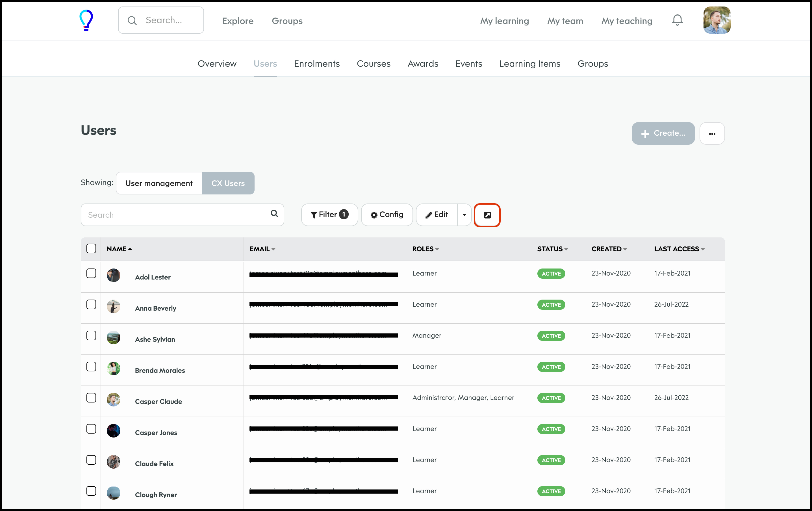Open the Learning Items tab
Image resolution: width=812 pixels, height=511 pixels.
point(529,64)
